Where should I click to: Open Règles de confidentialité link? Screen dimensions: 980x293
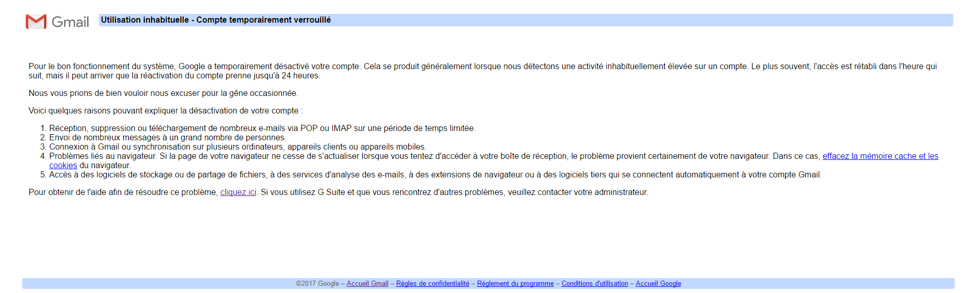pos(433,284)
